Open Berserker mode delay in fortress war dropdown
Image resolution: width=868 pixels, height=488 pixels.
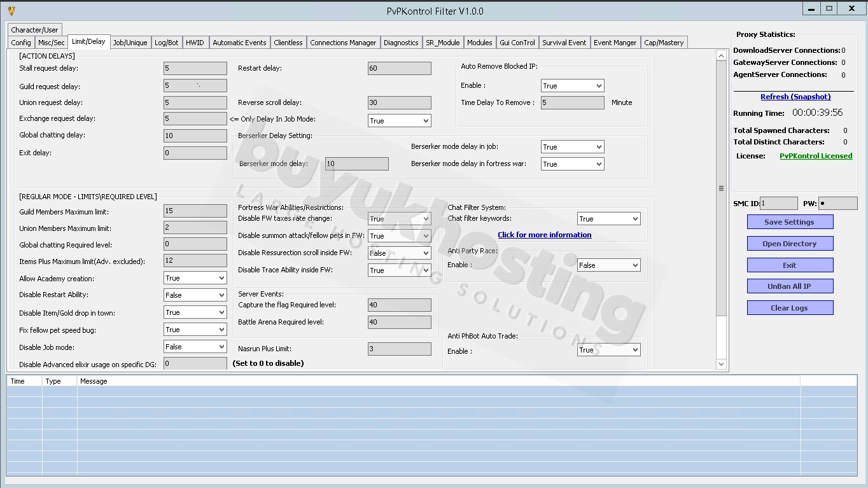(x=572, y=164)
